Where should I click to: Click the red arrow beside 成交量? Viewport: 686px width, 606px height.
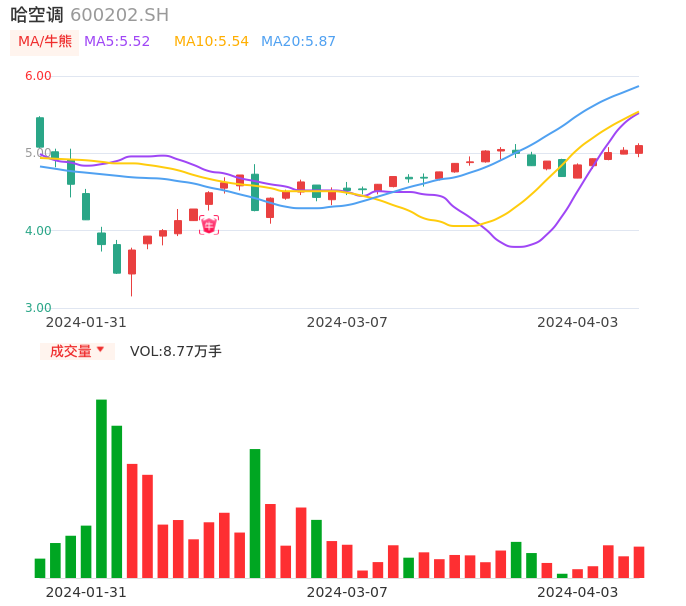pyautogui.click(x=100, y=350)
